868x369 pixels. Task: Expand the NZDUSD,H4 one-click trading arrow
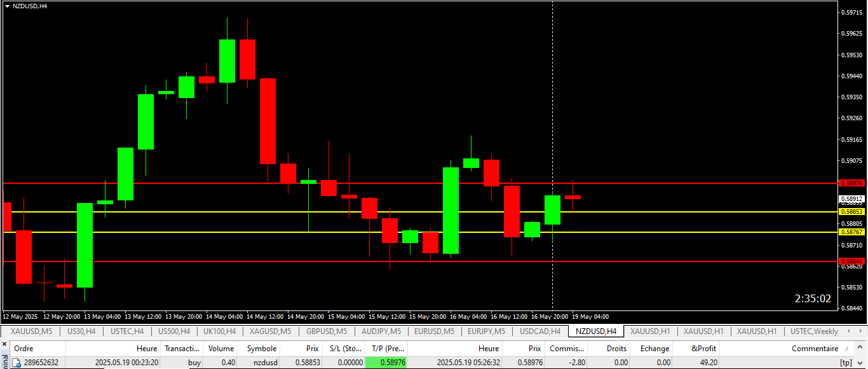point(7,6)
